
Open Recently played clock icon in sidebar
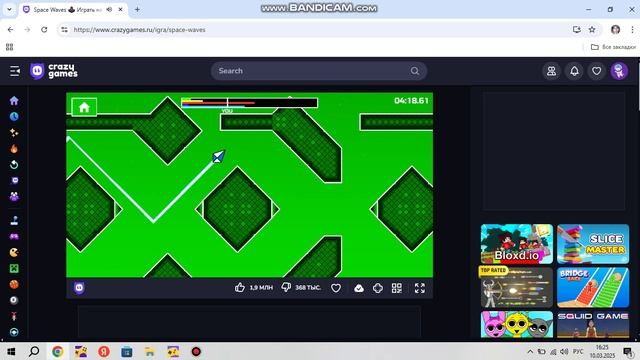pyautogui.click(x=14, y=117)
